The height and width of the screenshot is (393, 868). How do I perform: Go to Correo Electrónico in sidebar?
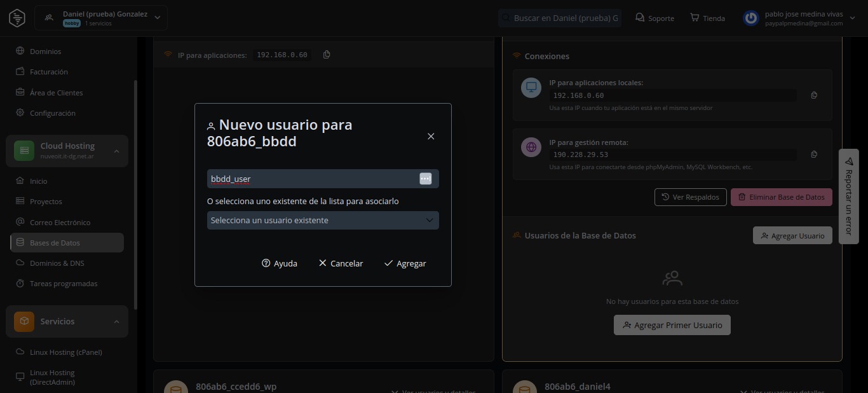coord(60,223)
